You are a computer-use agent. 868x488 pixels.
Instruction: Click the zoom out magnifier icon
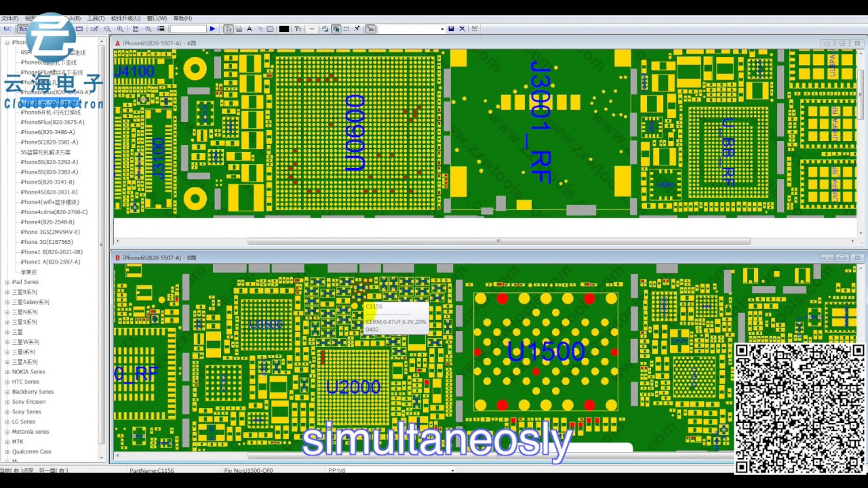[107, 29]
